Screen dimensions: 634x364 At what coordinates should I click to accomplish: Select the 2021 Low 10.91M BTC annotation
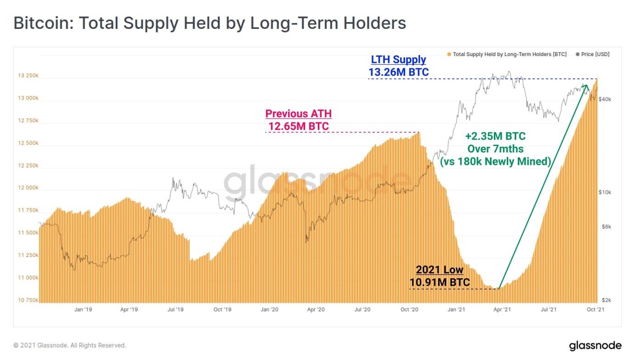pos(440,276)
